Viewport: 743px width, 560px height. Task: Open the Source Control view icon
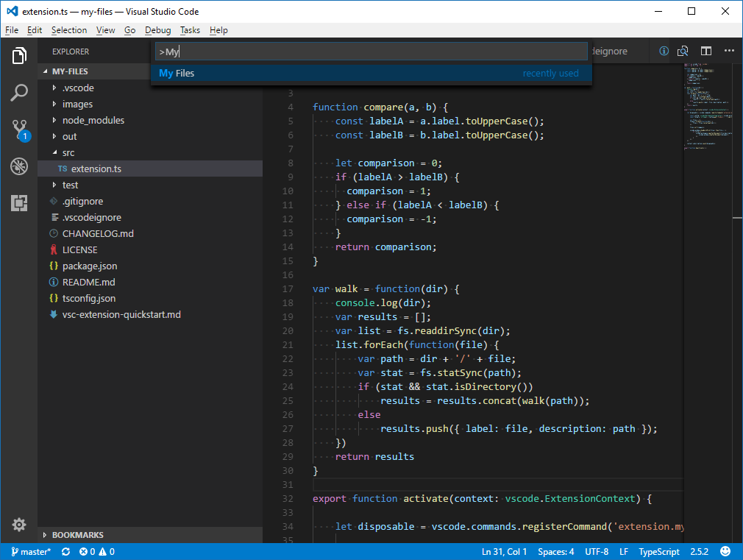[20, 130]
